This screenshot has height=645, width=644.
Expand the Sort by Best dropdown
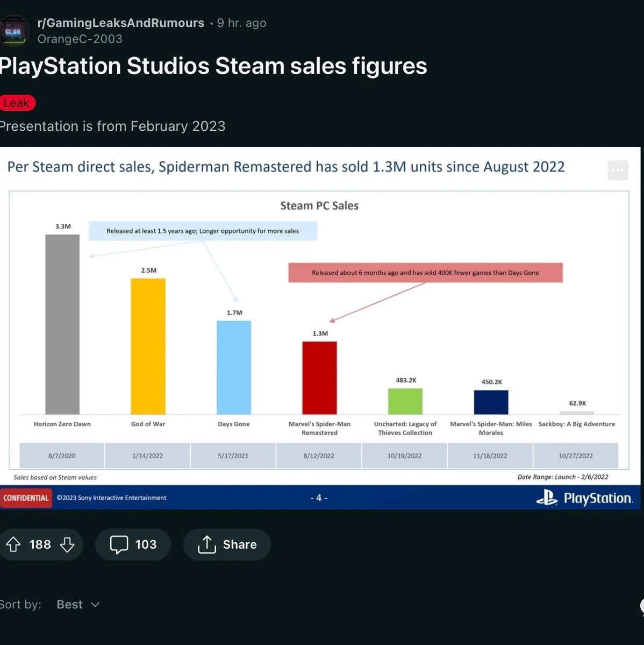78,604
